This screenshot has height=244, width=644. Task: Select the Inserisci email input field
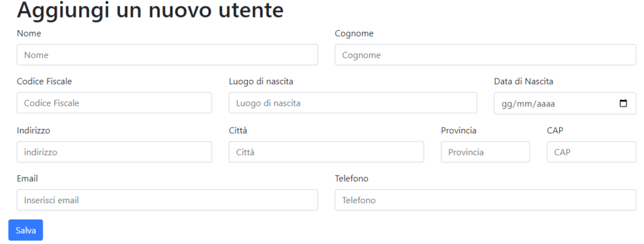point(167,200)
